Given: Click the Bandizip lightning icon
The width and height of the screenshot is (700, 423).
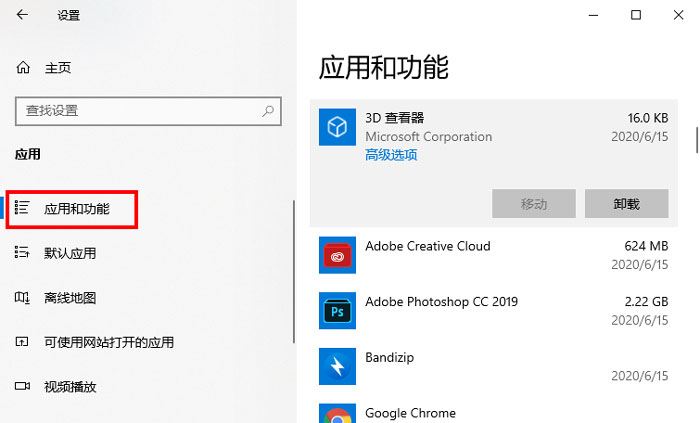Looking at the screenshot, I should [x=337, y=366].
